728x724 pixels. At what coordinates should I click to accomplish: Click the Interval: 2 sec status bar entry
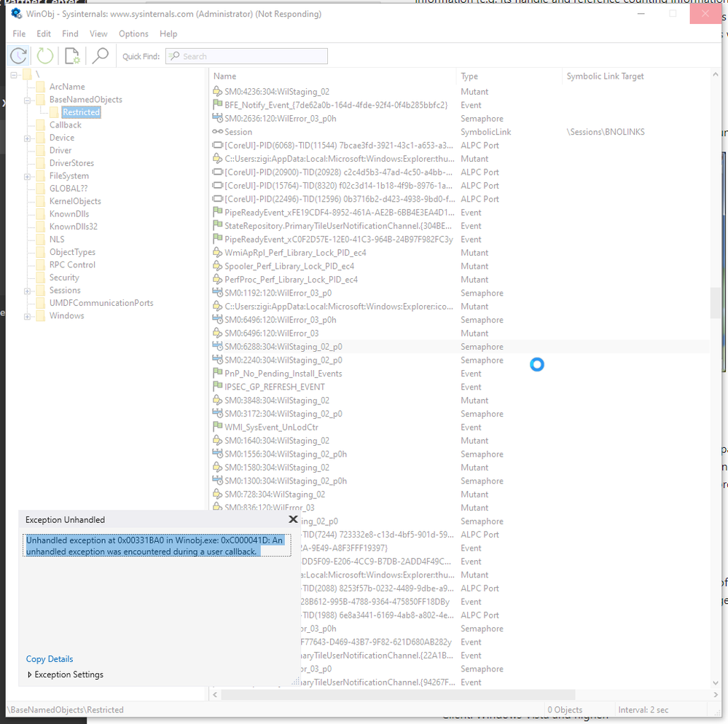click(643, 709)
